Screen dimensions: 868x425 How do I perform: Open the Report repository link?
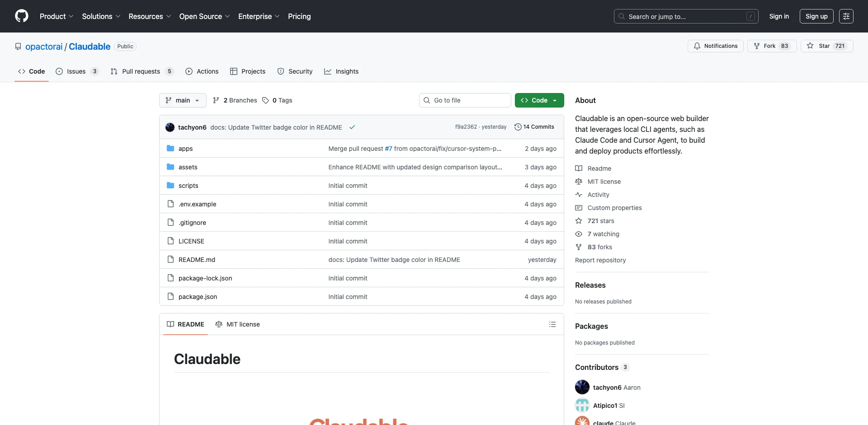tap(600, 260)
